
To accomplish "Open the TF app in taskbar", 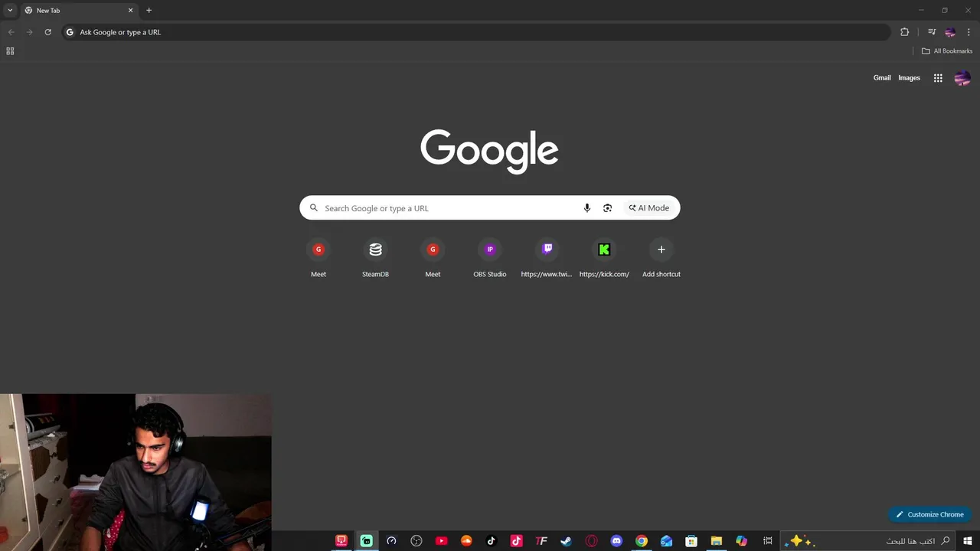I will pos(541,541).
